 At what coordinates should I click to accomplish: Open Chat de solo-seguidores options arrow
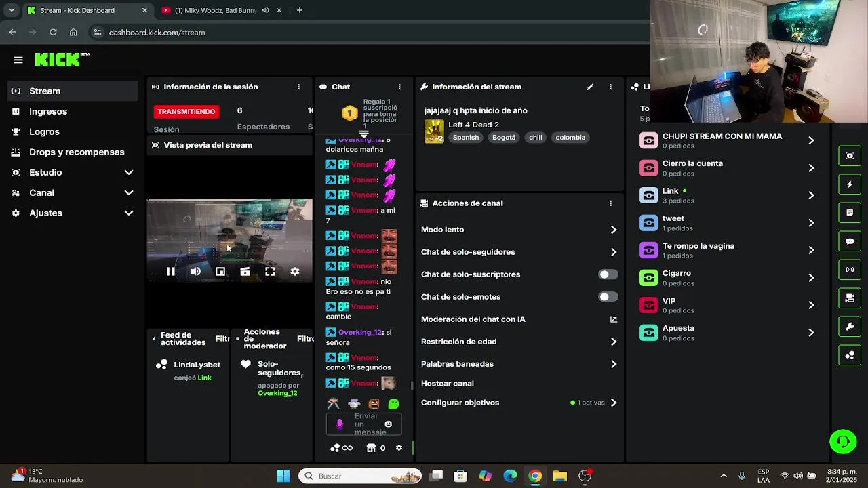[x=613, y=252]
